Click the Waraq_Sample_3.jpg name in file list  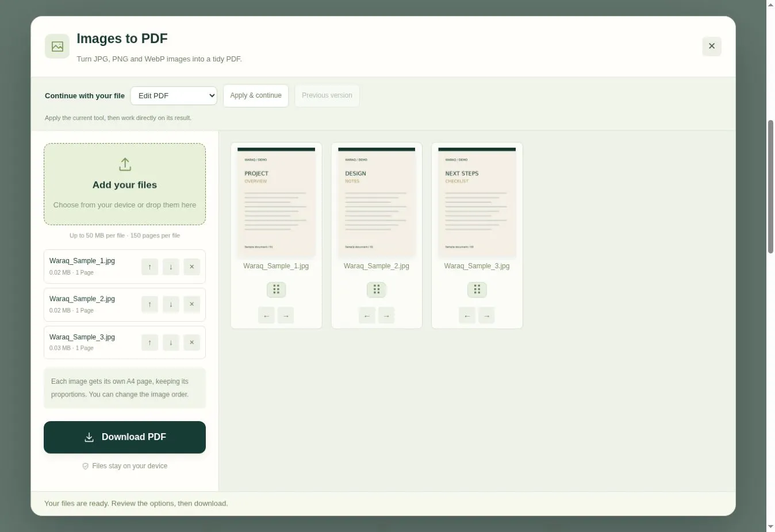pos(82,337)
